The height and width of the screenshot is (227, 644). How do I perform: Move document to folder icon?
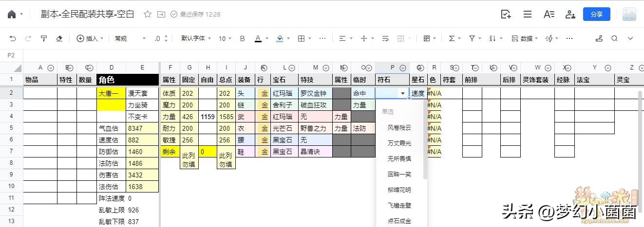click(x=161, y=15)
